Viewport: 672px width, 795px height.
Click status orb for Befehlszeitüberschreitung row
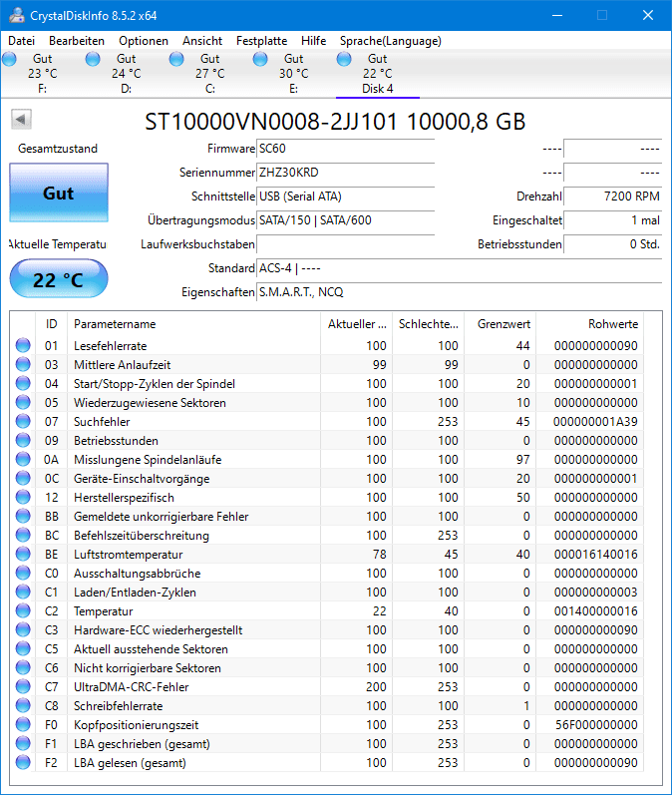click(x=23, y=535)
